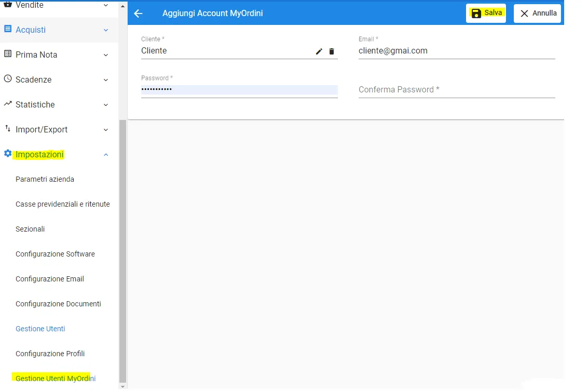Click the pencil edit icon for Cliente

pyautogui.click(x=319, y=51)
